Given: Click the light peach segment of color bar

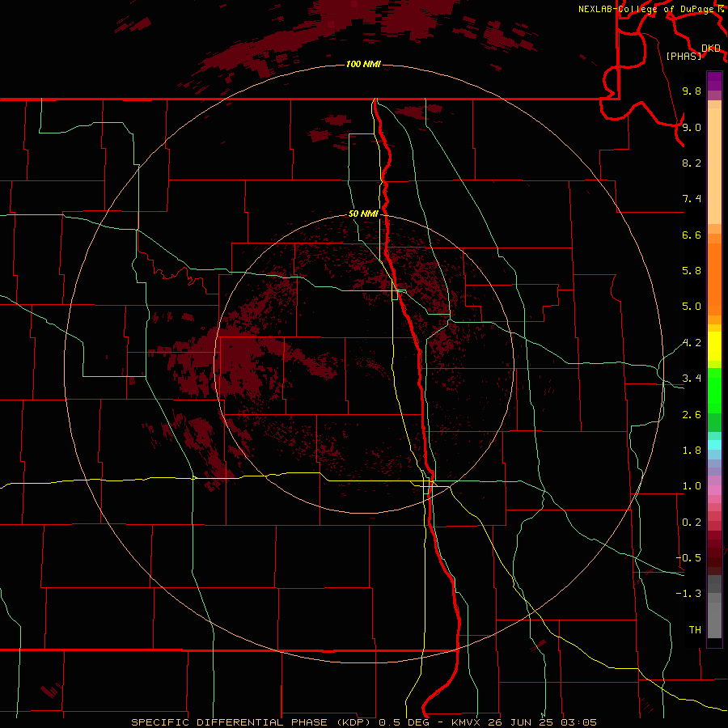Looking at the screenshot, I should tap(714, 166).
